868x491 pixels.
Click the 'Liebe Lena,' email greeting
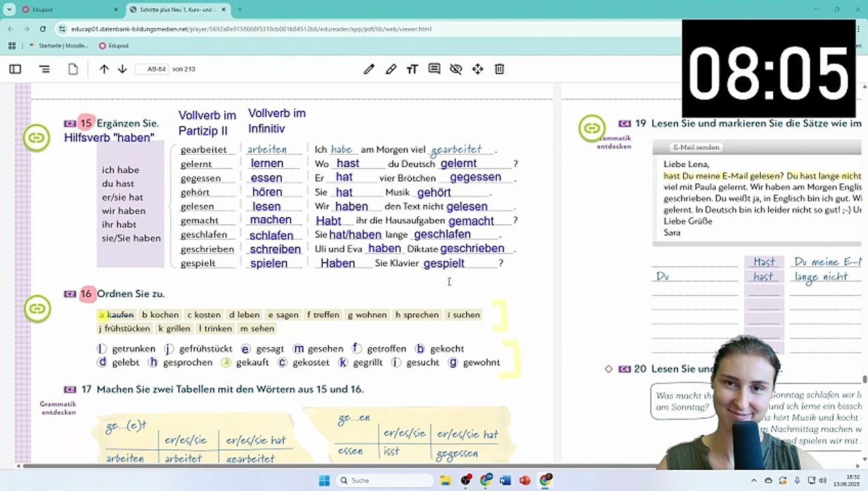click(x=686, y=164)
